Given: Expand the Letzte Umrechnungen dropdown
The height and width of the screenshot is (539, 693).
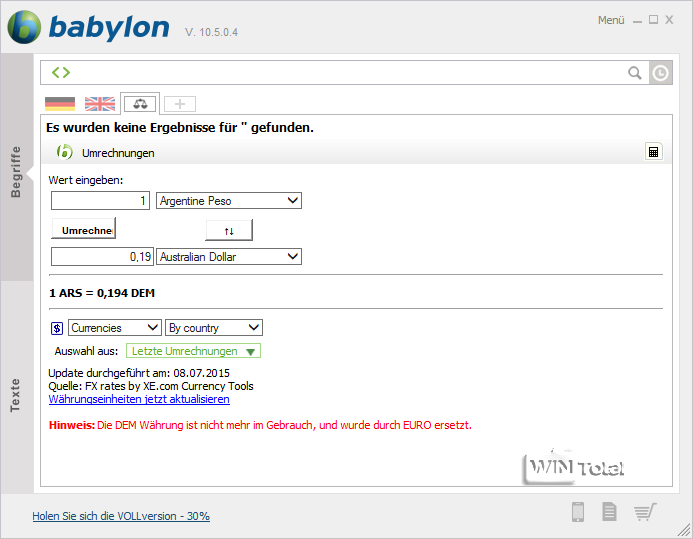Looking at the screenshot, I should (x=193, y=351).
